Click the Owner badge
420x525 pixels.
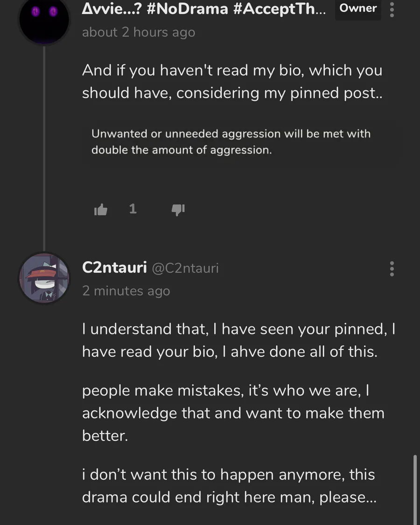[x=358, y=8]
